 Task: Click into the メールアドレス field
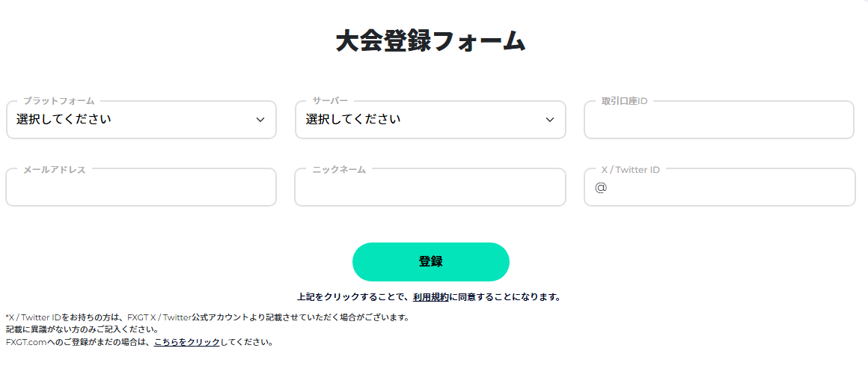pos(141,189)
